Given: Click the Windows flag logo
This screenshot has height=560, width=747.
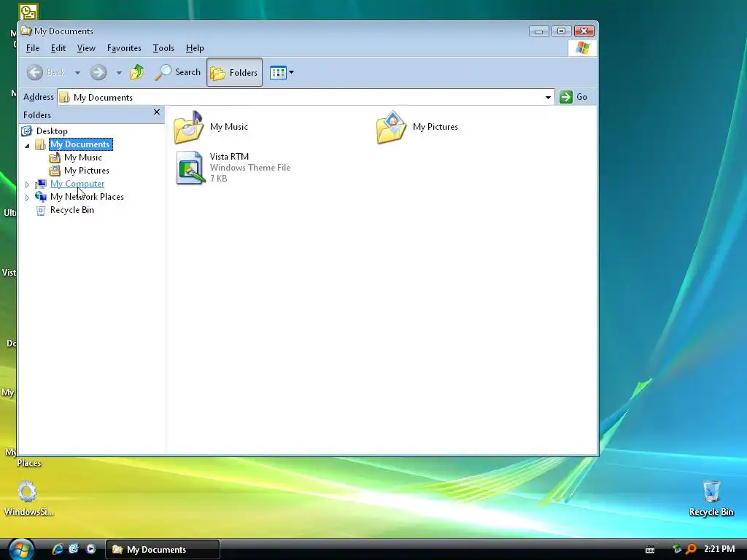Looking at the screenshot, I should coord(582,48).
